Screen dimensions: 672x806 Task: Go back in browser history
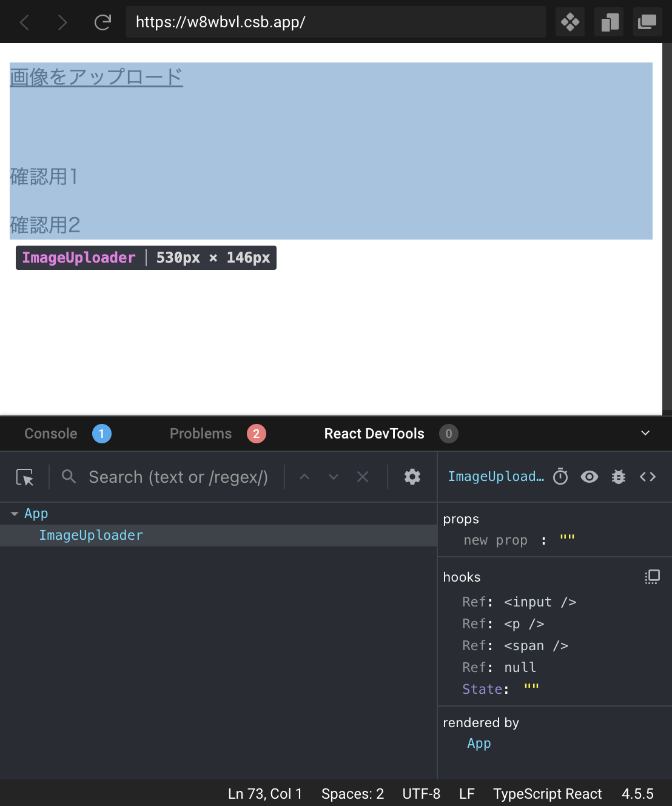coord(24,21)
